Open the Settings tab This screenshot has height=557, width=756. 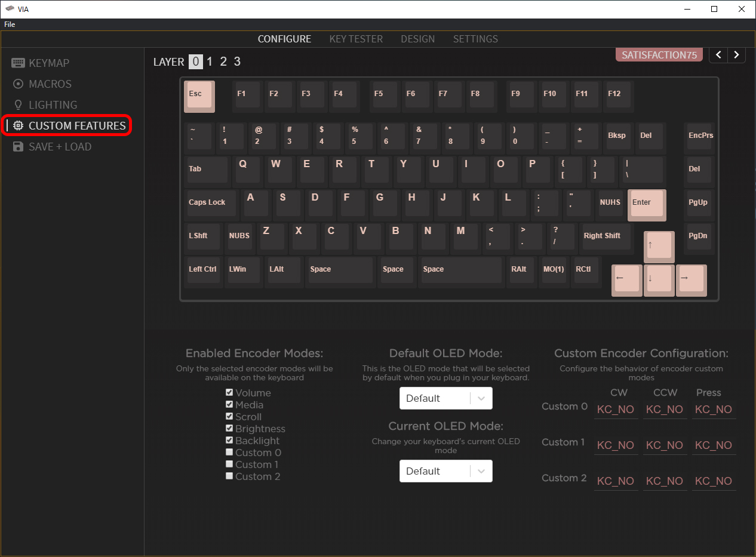[x=475, y=39]
